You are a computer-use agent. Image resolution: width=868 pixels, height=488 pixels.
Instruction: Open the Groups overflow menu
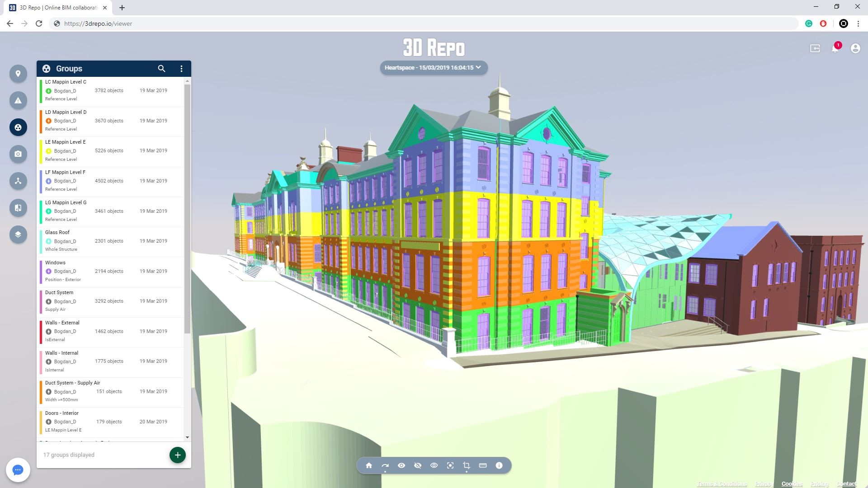tap(182, 69)
